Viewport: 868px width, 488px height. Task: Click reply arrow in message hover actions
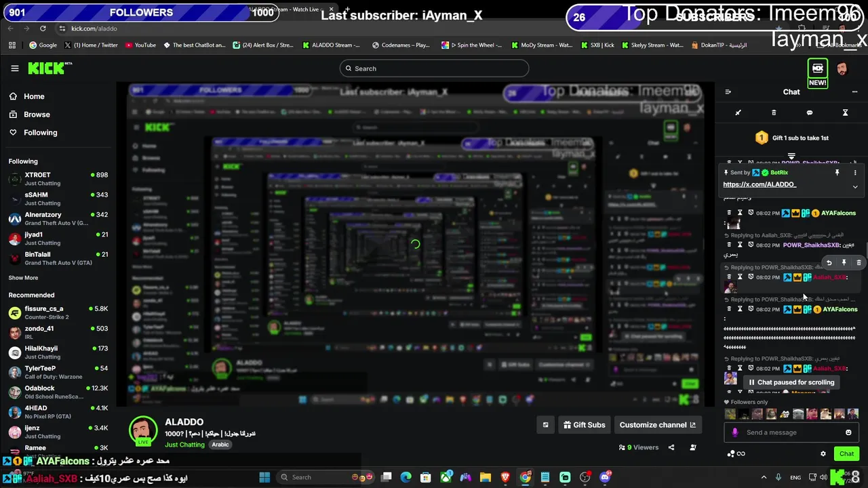(829, 262)
